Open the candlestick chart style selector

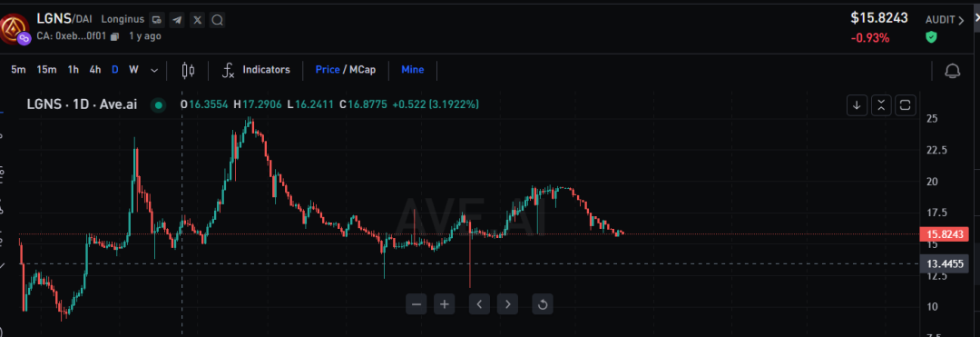pos(188,70)
